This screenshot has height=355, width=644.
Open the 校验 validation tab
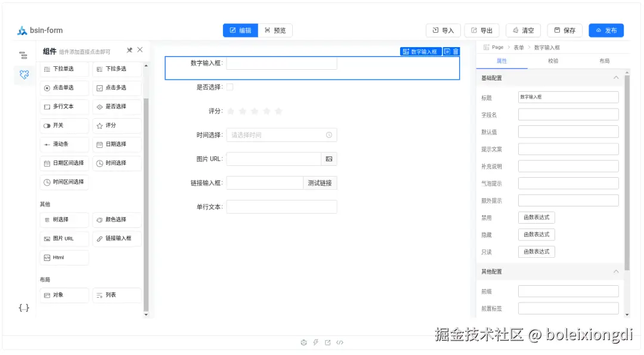point(553,61)
